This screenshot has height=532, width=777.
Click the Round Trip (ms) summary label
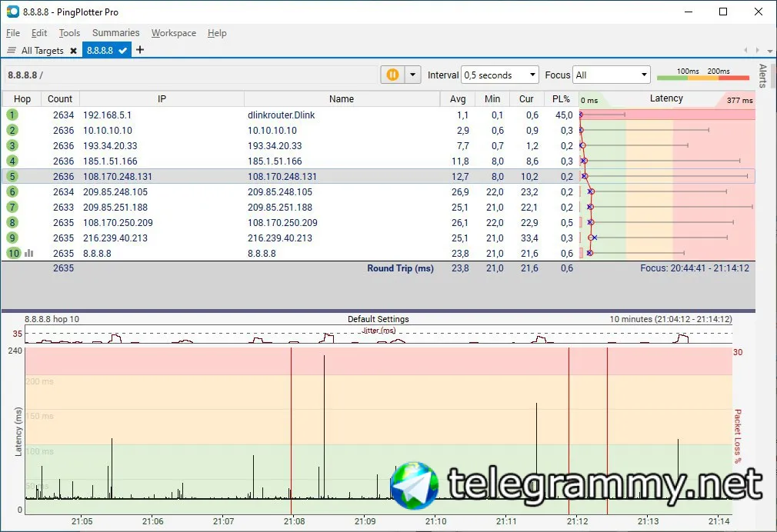400,268
